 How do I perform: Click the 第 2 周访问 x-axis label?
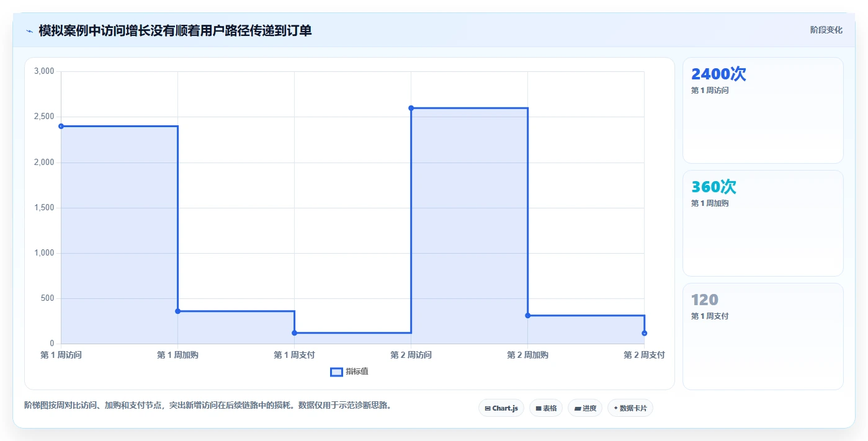pyautogui.click(x=411, y=355)
